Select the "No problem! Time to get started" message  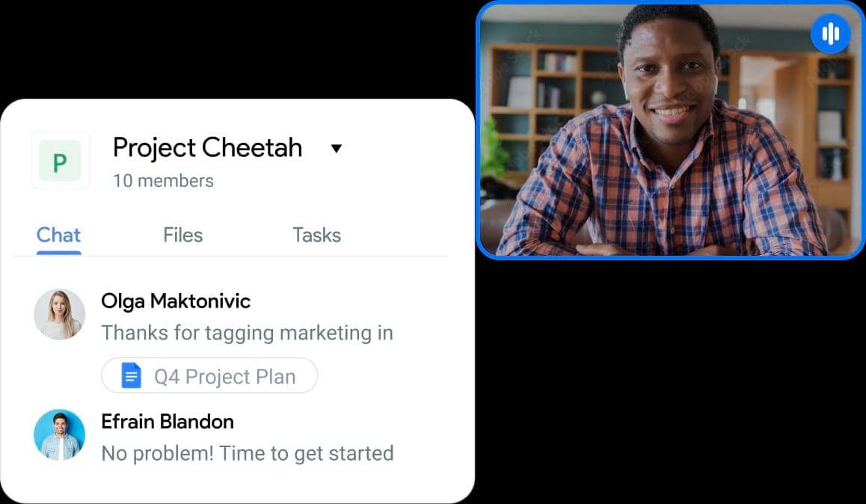coord(248,453)
